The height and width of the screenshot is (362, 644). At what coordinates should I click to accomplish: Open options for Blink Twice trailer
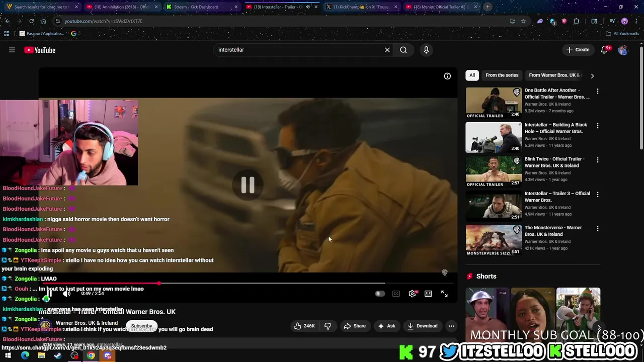point(597,160)
